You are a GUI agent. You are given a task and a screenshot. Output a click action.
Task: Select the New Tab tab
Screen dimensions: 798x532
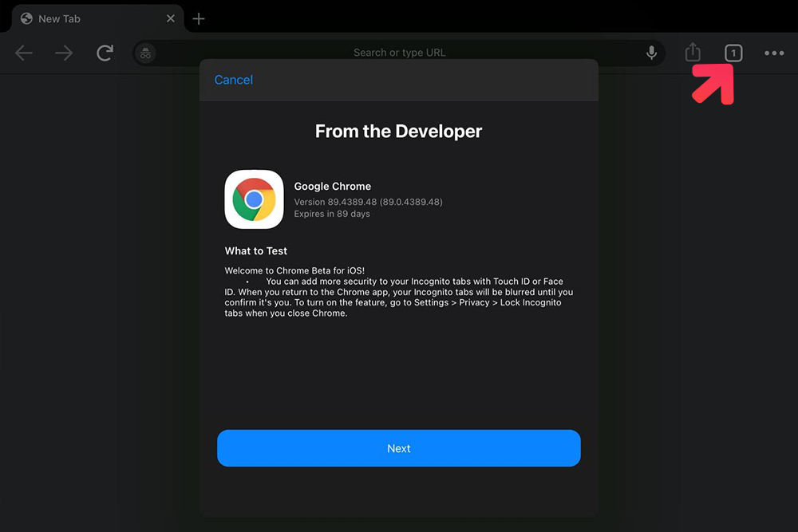(x=97, y=19)
